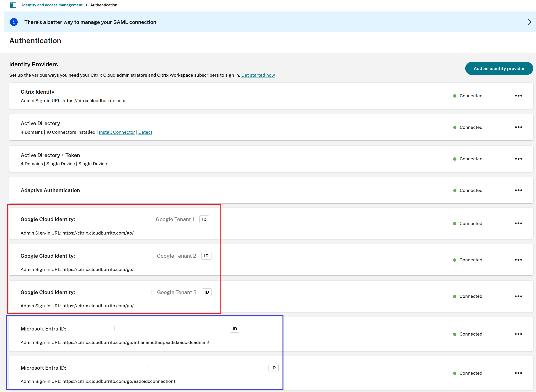Open options menu for Google Tenant 3
Viewport: 536px width, 392px height.
518,296
